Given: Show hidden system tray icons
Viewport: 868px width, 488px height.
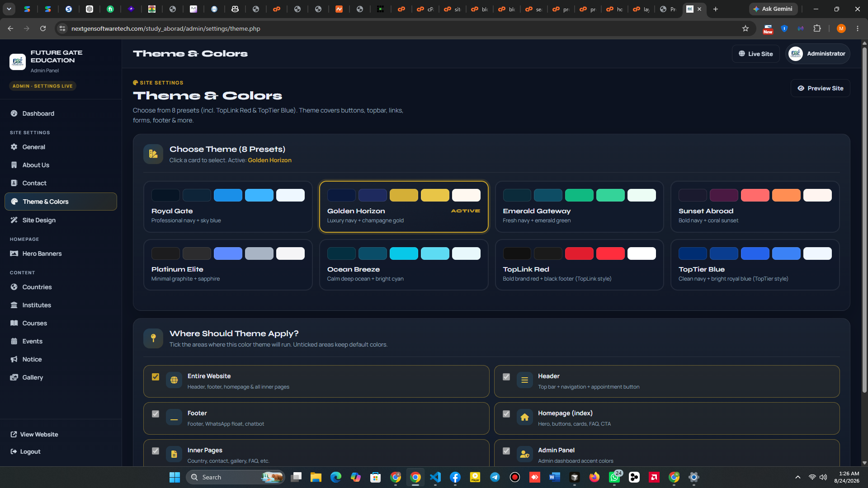Looking at the screenshot, I should click(797, 477).
